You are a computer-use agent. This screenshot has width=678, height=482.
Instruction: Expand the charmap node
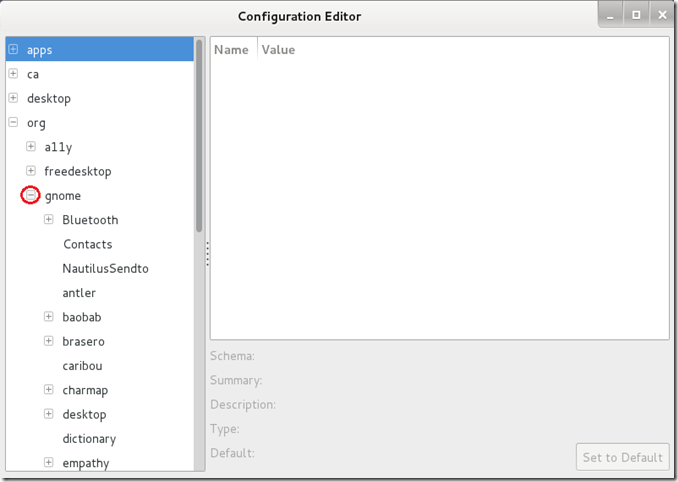[x=48, y=390]
